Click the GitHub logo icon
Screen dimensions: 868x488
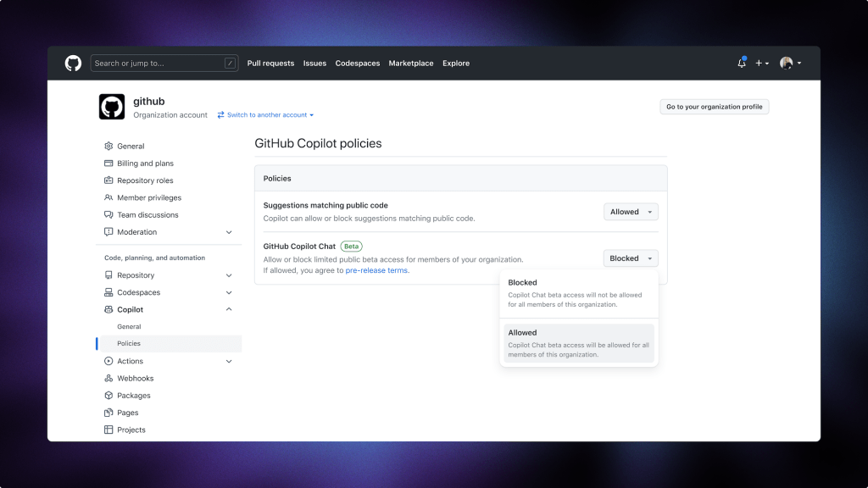(73, 63)
